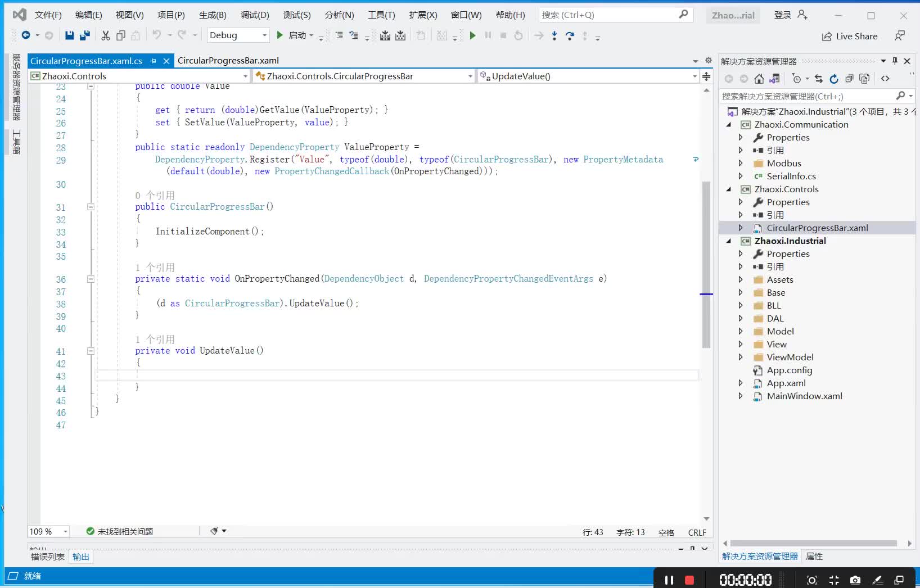The image size is (920, 588).
Task: Open the 工具(T) menu
Action: pos(381,15)
